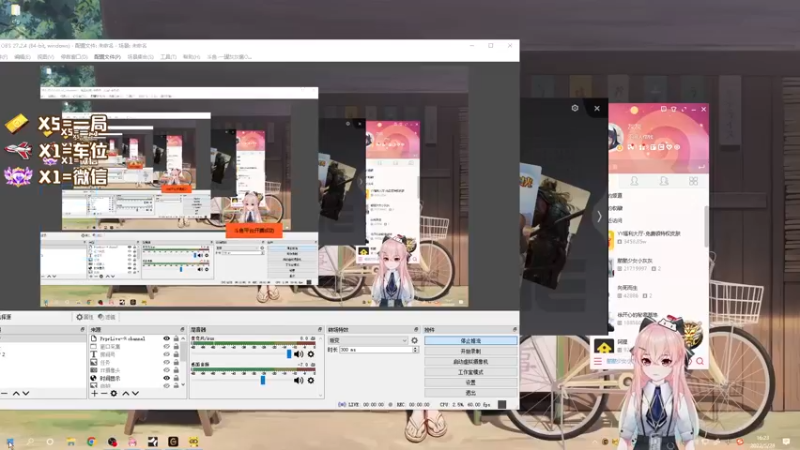Open the 麦克风/Aux audio settings gear

pyautogui.click(x=311, y=354)
